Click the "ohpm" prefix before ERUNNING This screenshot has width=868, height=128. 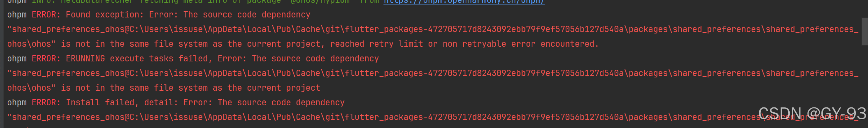[17, 59]
